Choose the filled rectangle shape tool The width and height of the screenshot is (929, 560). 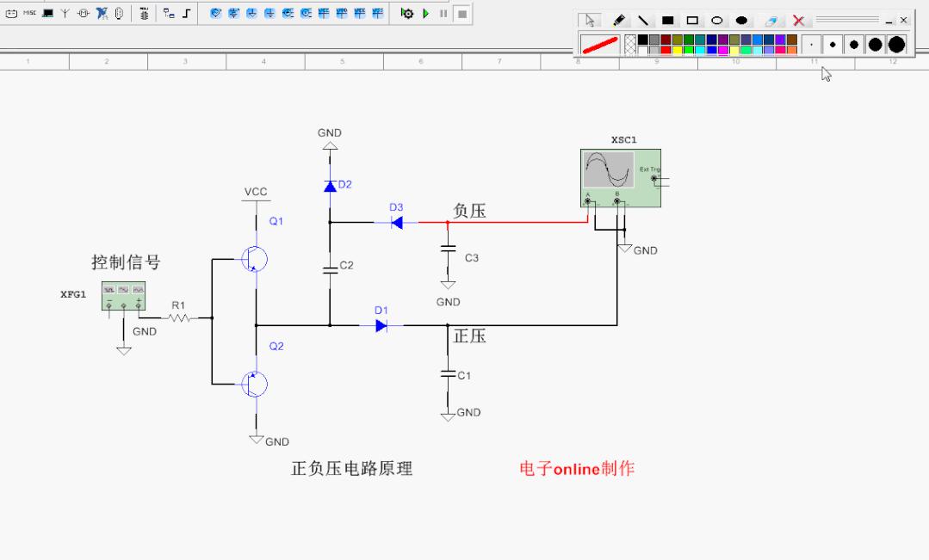pos(667,20)
